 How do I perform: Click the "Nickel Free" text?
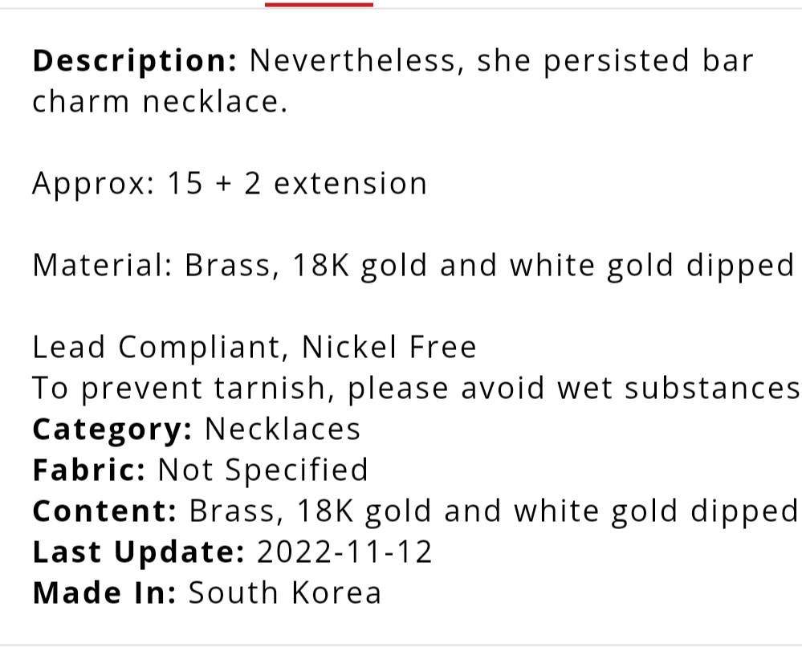point(389,348)
